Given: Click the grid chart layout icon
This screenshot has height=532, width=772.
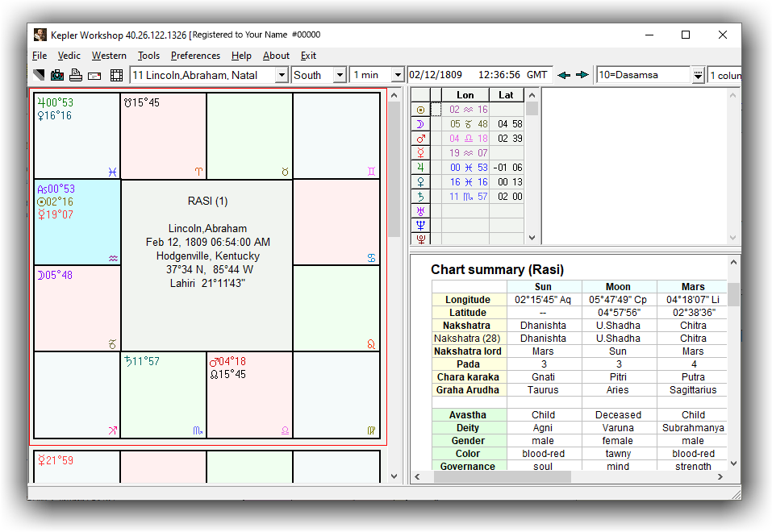Looking at the screenshot, I should tap(116, 75).
